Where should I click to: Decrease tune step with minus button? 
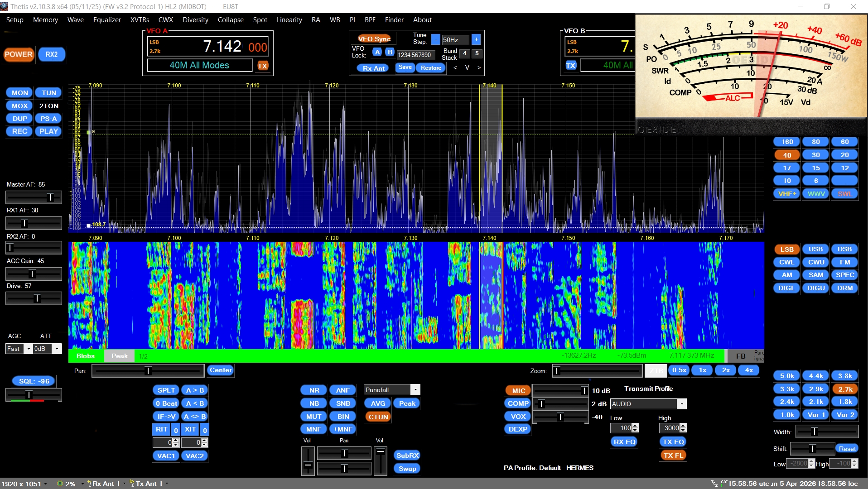point(435,40)
